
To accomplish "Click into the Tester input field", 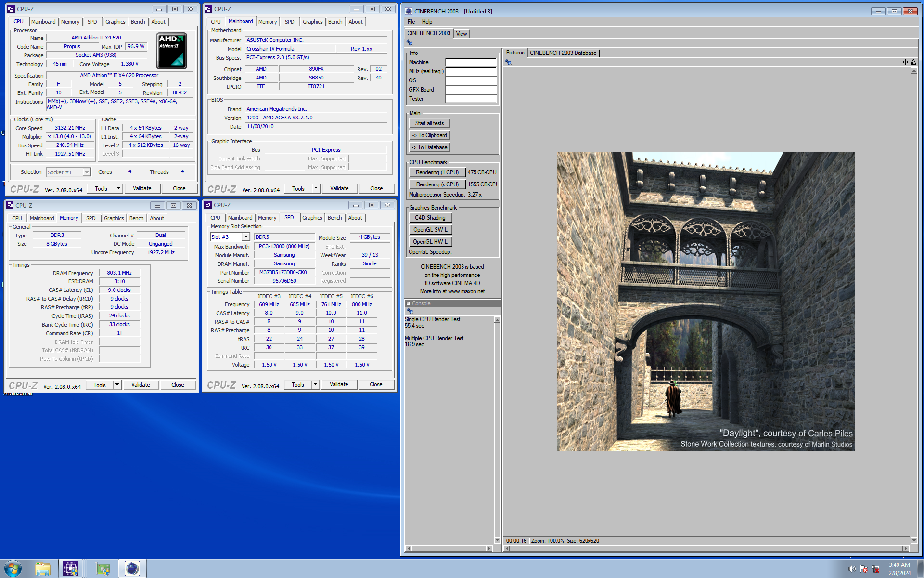I will [x=471, y=99].
